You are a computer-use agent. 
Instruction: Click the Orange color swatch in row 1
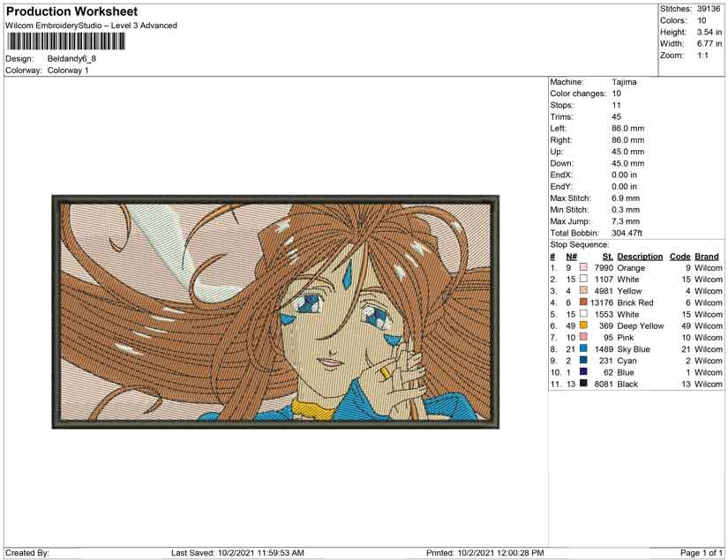pyautogui.click(x=583, y=267)
